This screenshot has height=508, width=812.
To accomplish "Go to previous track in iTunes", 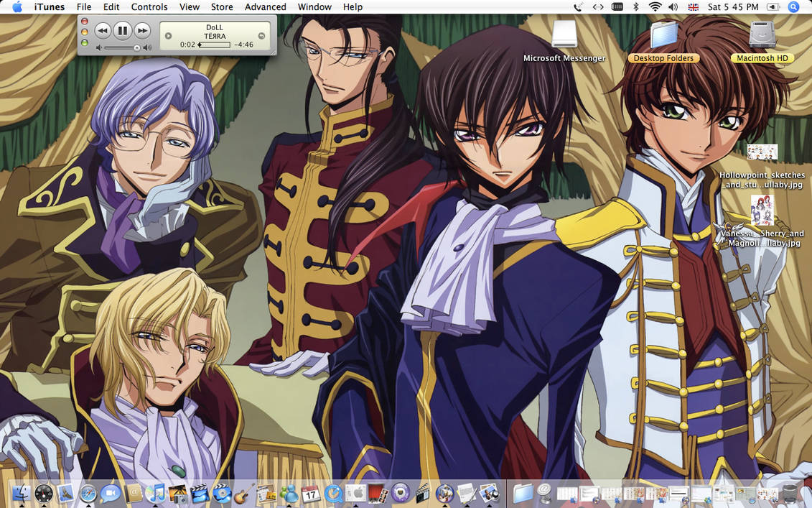I will click(x=103, y=31).
